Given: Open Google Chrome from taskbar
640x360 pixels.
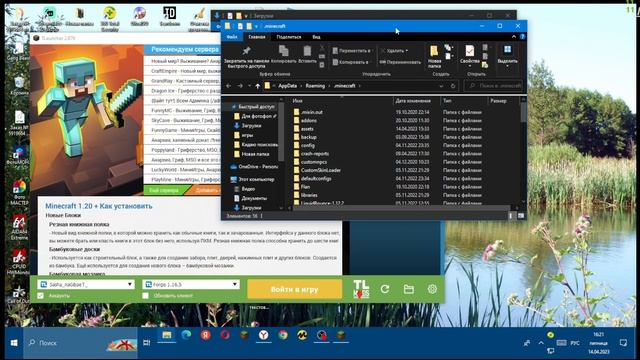Looking at the screenshot, I should [282, 336].
